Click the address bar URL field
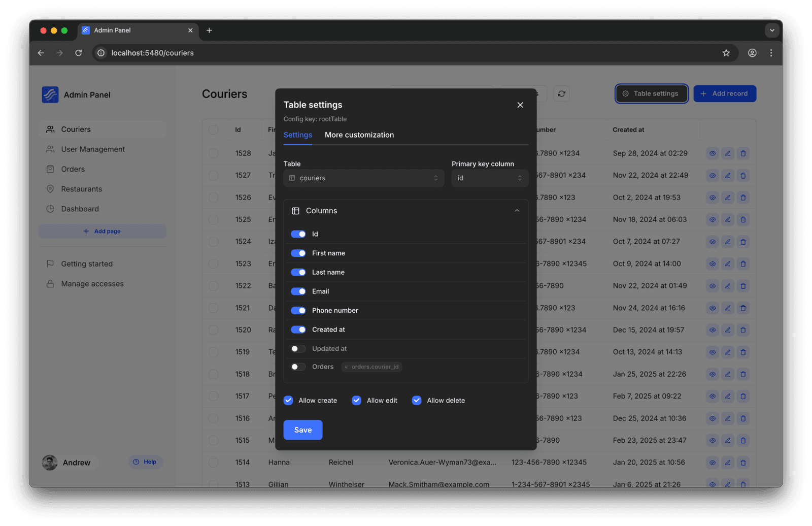Screen dimensions: 812x526 (x=414, y=53)
